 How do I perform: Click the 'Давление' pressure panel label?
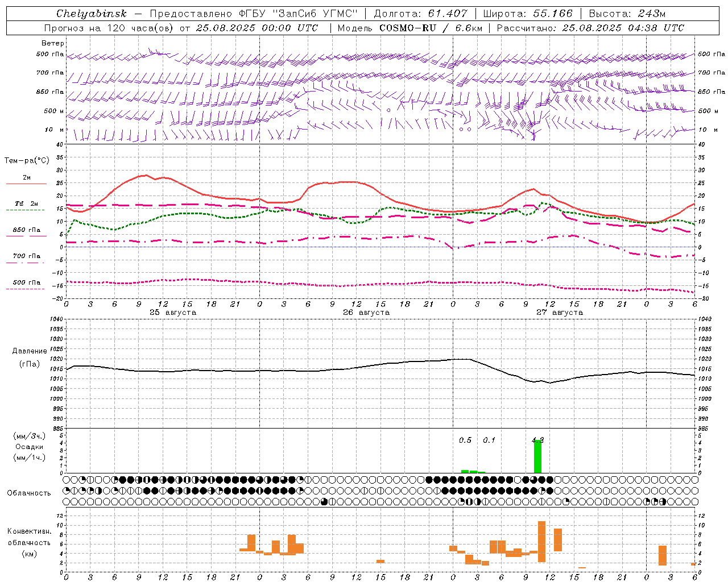point(30,351)
